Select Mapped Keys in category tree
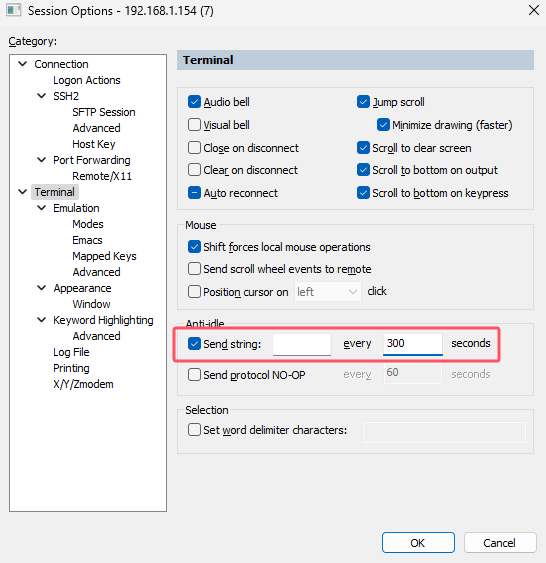Screen dimensions: 546x563 [x=104, y=256]
